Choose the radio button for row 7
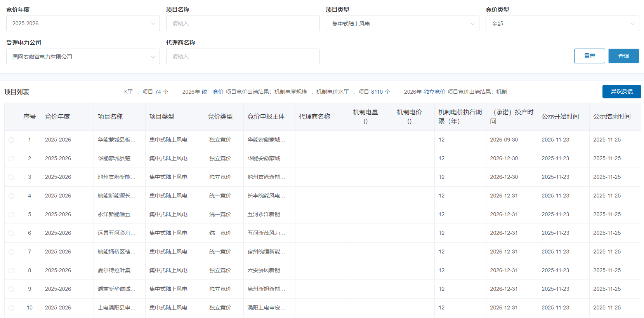Screen dimensions: 644x318 pos(11,252)
